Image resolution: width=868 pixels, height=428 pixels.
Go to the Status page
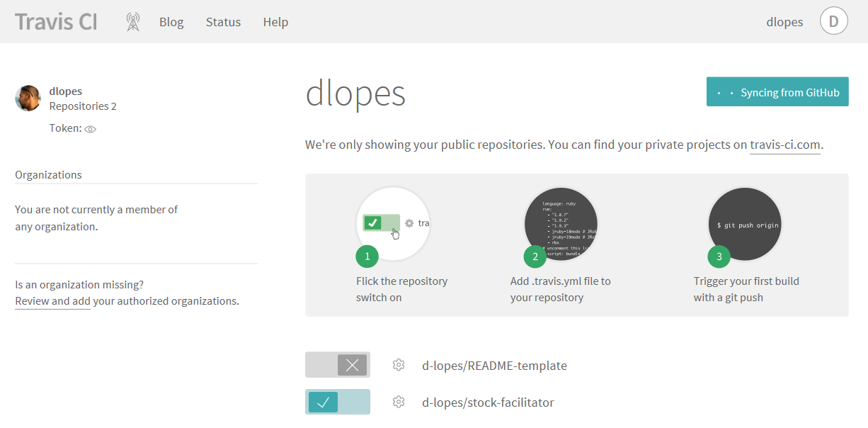223,22
